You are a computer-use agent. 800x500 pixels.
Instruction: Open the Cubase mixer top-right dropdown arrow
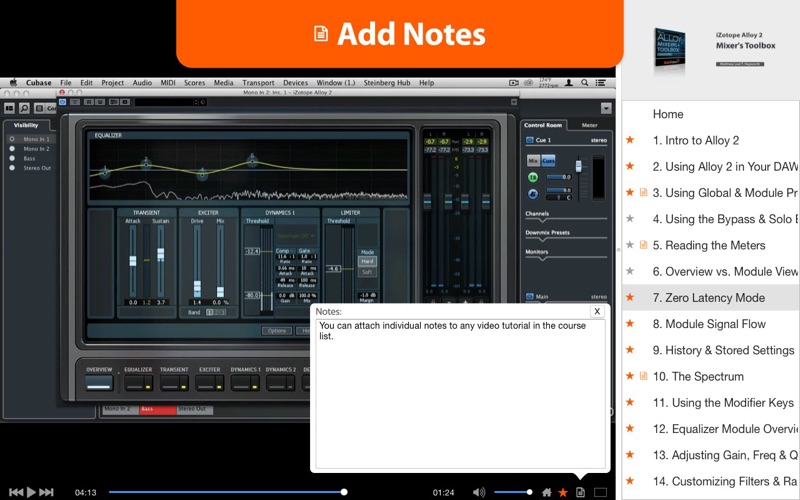pyautogui.click(x=606, y=108)
